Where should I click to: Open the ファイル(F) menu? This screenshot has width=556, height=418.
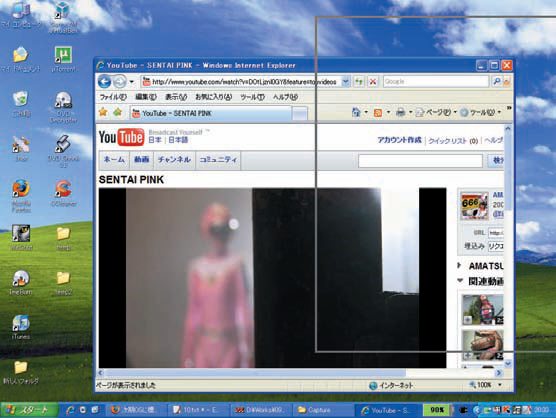click(113, 97)
